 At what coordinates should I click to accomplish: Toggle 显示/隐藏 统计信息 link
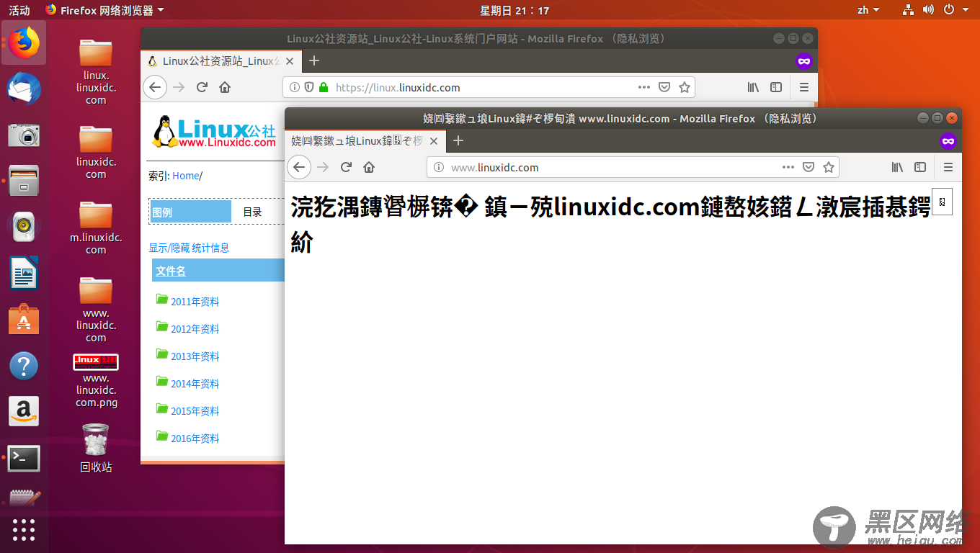pyautogui.click(x=189, y=248)
